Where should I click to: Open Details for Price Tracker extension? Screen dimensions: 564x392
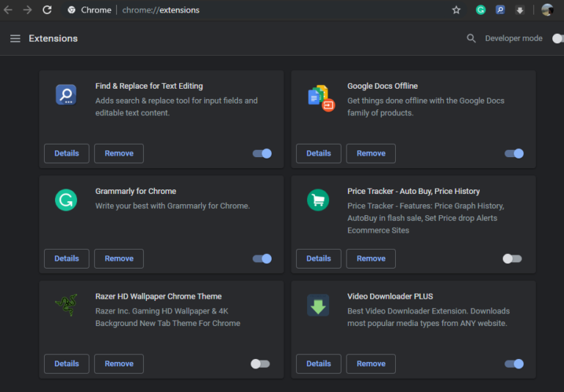[319, 258]
